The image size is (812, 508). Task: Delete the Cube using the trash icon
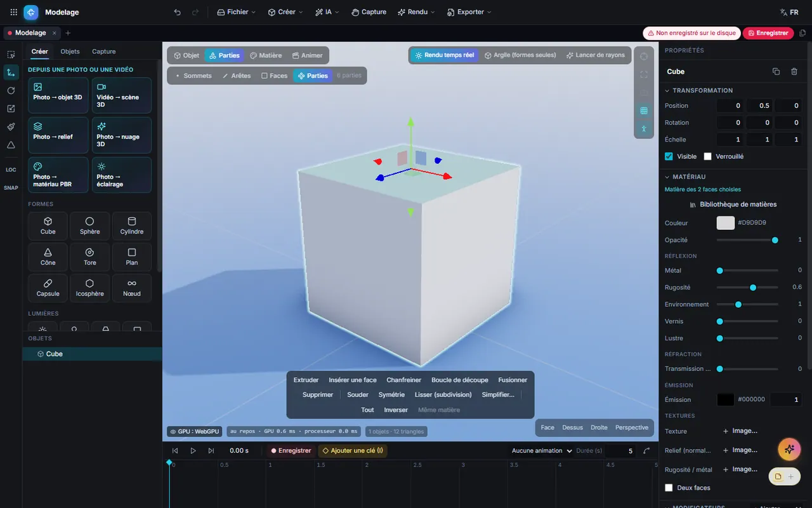[794, 72]
